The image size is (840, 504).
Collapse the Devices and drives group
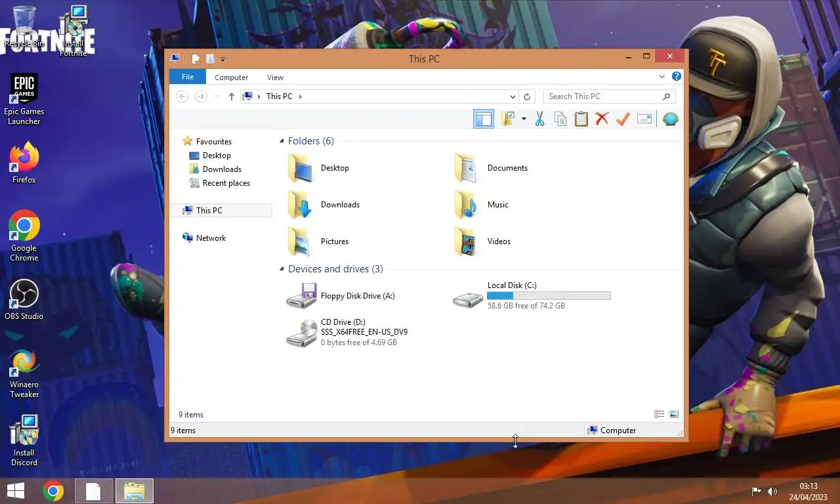point(282,269)
